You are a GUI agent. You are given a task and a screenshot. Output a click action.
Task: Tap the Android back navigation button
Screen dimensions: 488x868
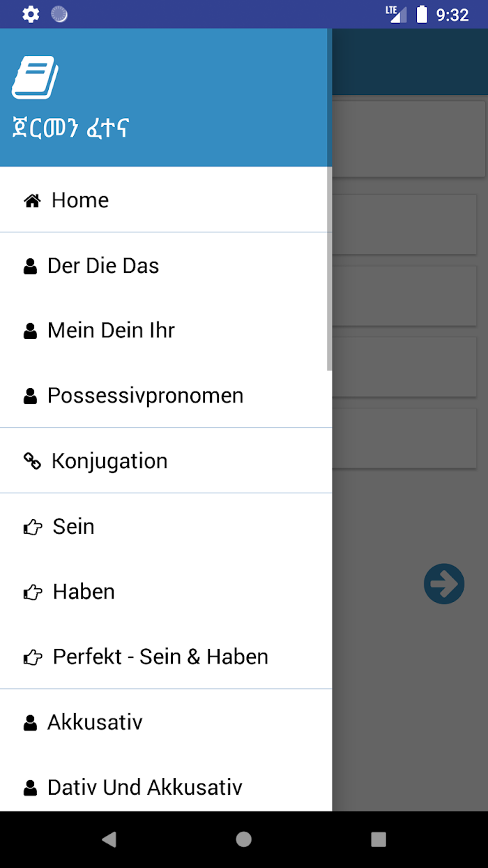pos(109,839)
